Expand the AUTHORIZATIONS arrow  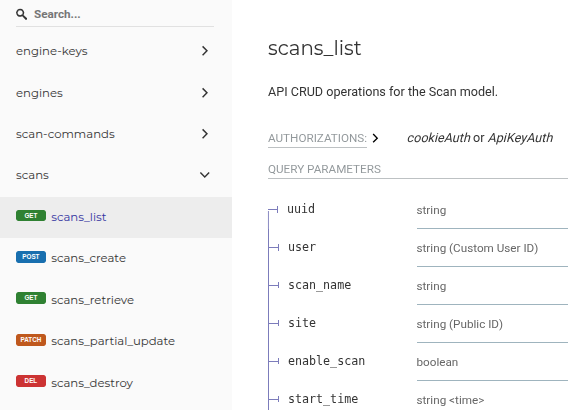tap(375, 138)
